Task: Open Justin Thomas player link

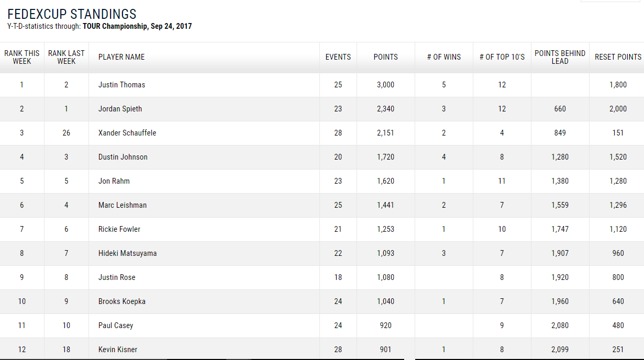Action: pos(122,85)
